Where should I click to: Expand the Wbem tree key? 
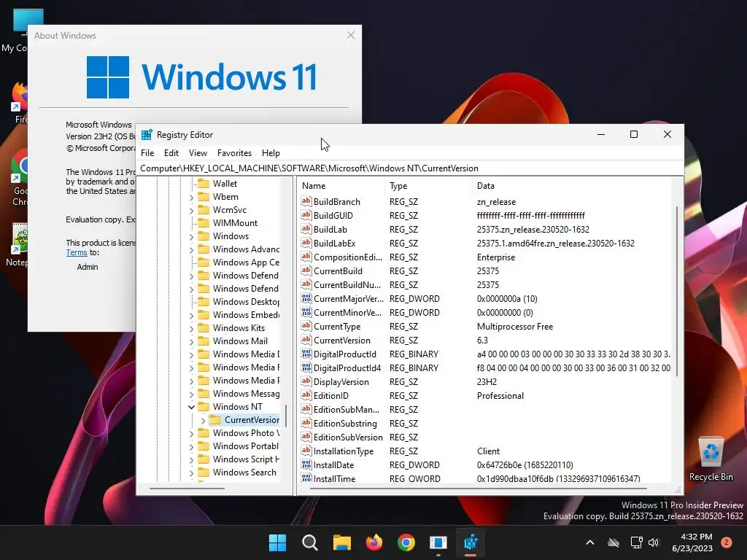191,197
